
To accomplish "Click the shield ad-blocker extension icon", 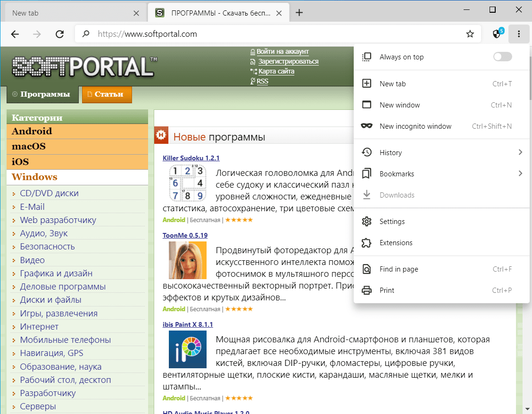I will pyautogui.click(x=498, y=33).
